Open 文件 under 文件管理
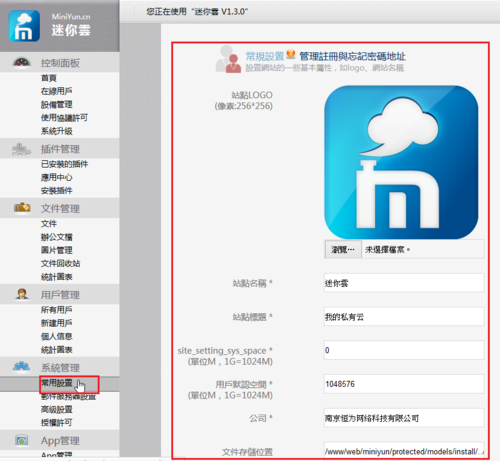This screenshot has height=461, width=500. (49, 224)
